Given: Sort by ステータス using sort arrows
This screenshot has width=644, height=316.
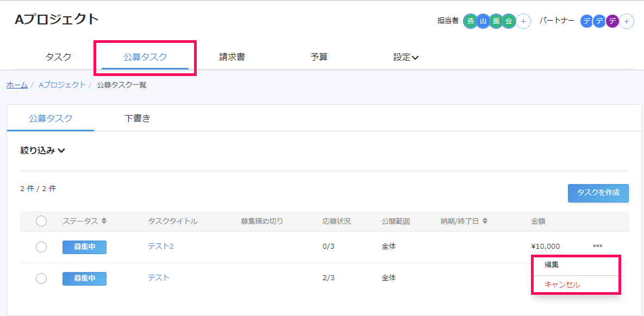Looking at the screenshot, I should point(104,221).
